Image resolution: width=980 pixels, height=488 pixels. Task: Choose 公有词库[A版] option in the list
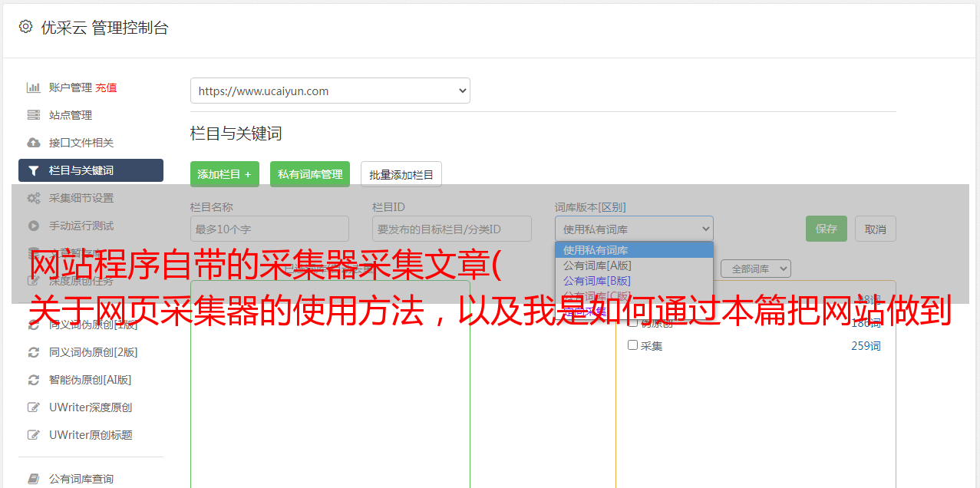coord(634,265)
